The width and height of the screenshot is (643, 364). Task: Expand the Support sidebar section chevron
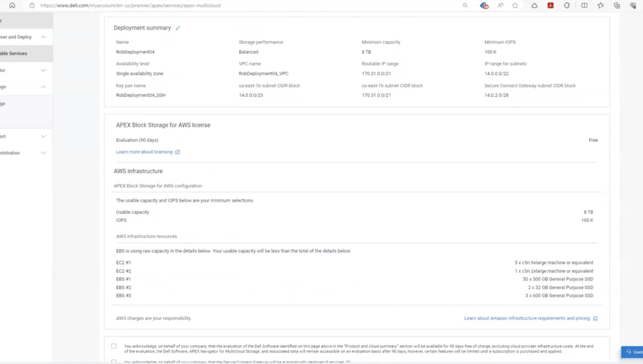(x=43, y=136)
